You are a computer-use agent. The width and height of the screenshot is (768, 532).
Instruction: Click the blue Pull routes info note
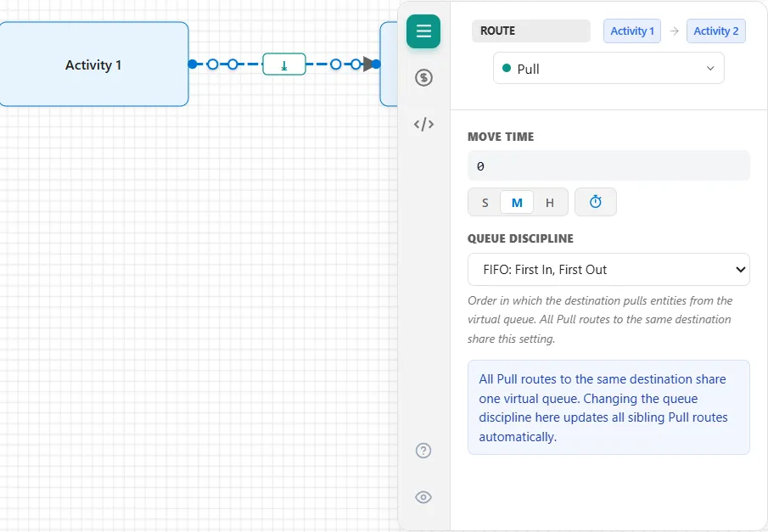pos(608,407)
